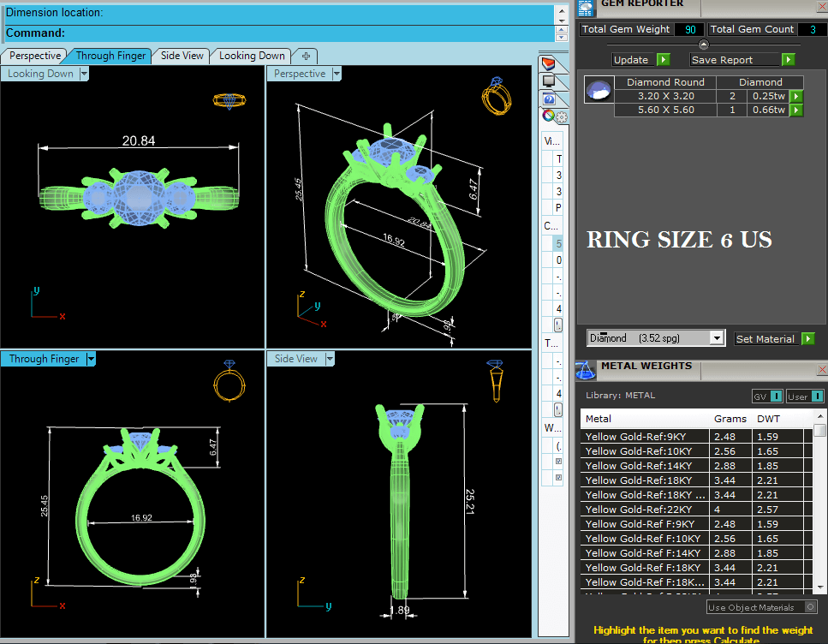Open the display monitor panel tab icon

(x=550, y=82)
